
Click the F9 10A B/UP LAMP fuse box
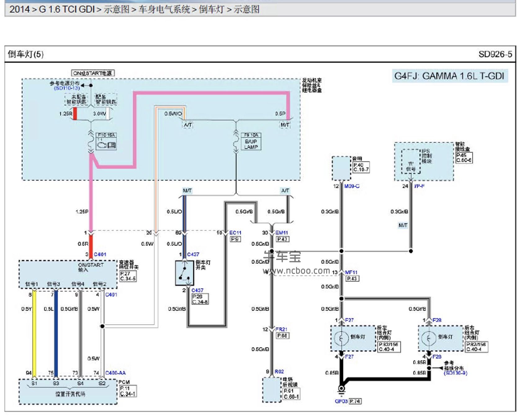click(251, 141)
